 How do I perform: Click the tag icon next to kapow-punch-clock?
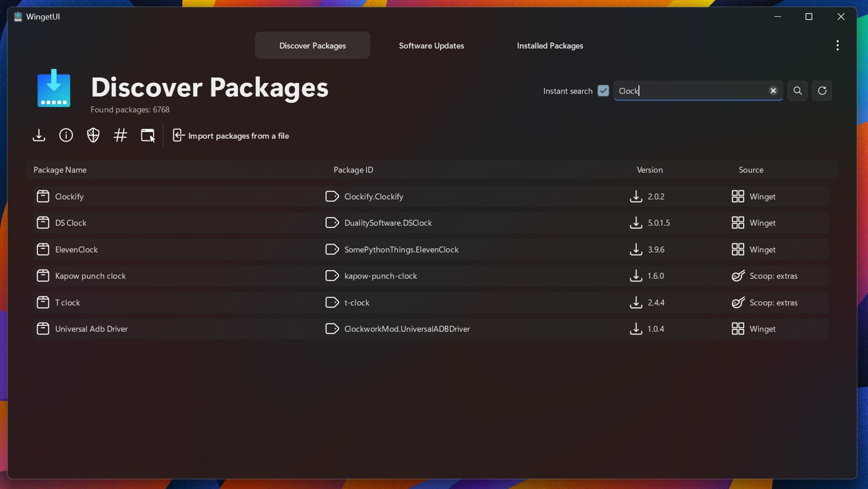[x=332, y=276]
